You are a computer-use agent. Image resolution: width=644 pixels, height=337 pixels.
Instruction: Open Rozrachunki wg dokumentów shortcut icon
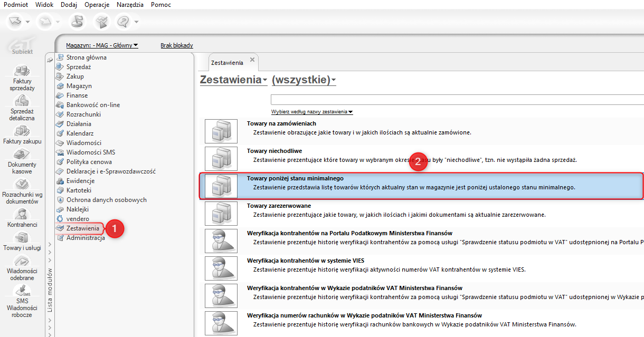[x=22, y=184]
